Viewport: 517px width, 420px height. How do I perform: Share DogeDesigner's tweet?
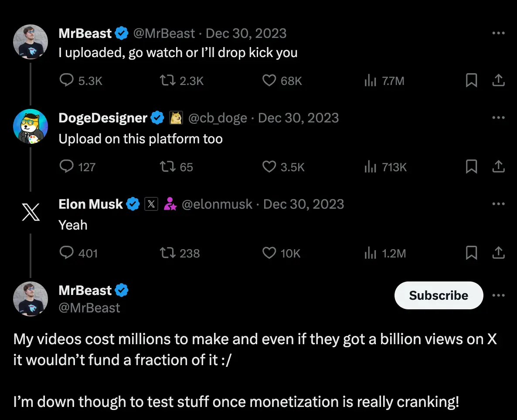499,166
